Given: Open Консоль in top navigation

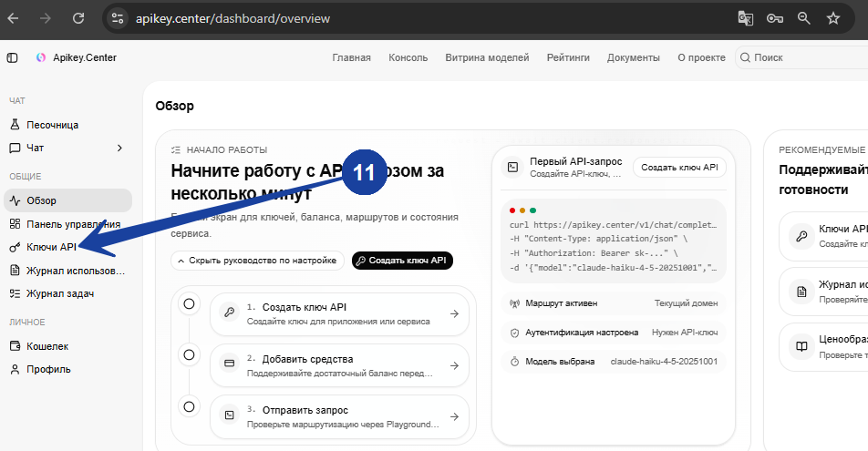Looking at the screenshot, I should pos(408,57).
